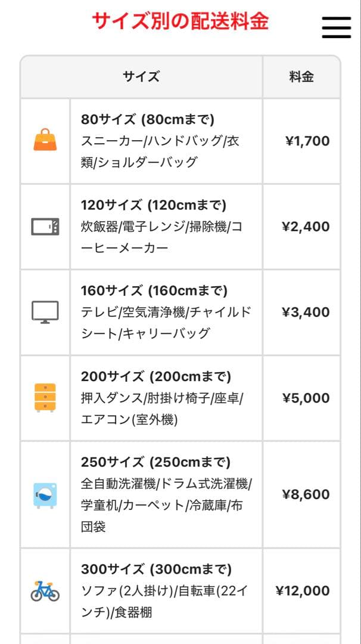Click the bicycle icon for 300 size
The image size is (361, 644).
pos(45,590)
